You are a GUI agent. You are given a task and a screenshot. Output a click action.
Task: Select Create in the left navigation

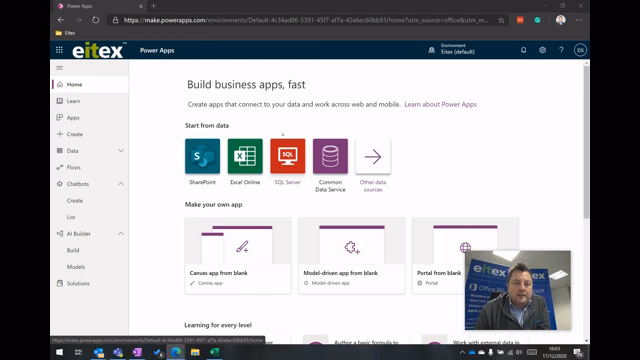pos(89,134)
